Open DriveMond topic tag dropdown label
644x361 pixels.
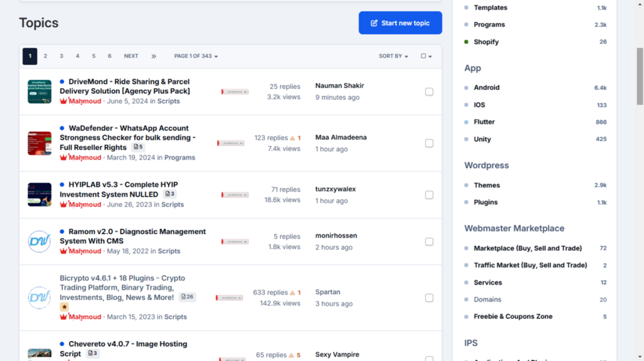coord(235,91)
